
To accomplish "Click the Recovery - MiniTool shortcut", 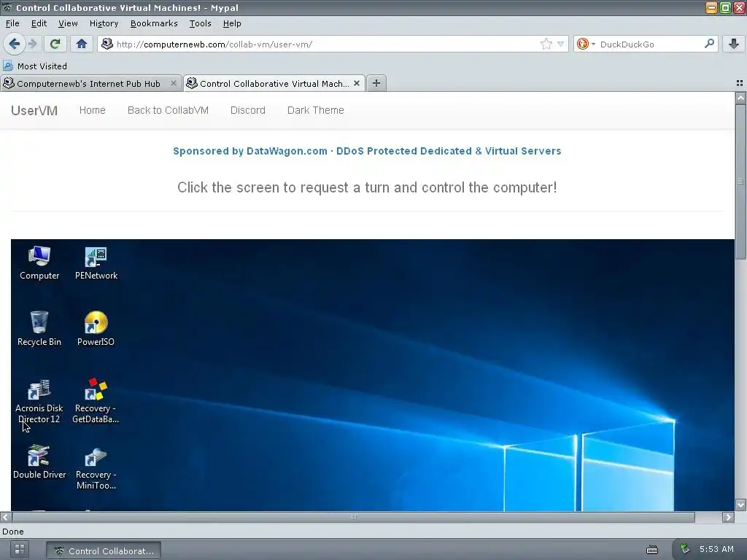I will click(96, 467).
